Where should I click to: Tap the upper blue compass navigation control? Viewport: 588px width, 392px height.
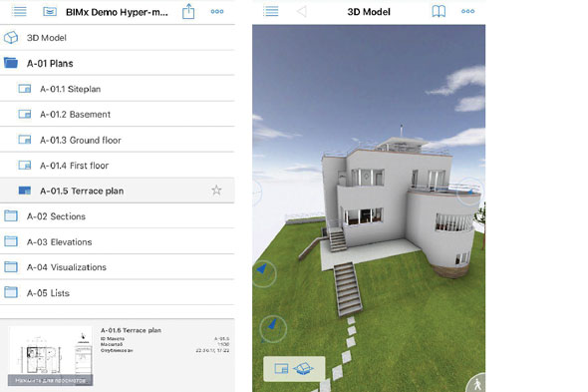pos(264,273)
